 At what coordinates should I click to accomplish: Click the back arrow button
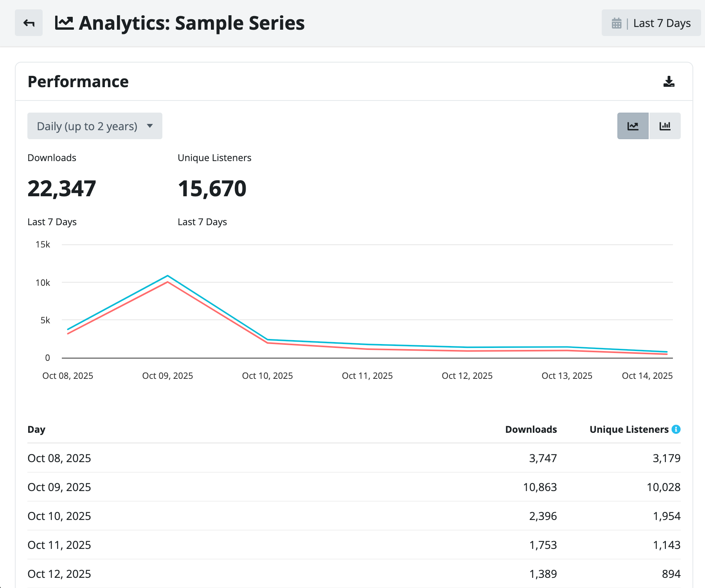[x=29, y=23]
